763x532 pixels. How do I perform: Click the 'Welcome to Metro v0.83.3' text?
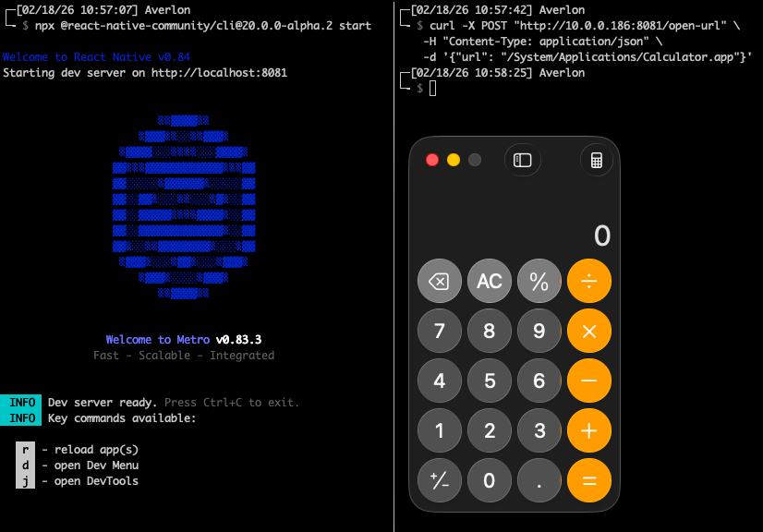click(185, 339)
